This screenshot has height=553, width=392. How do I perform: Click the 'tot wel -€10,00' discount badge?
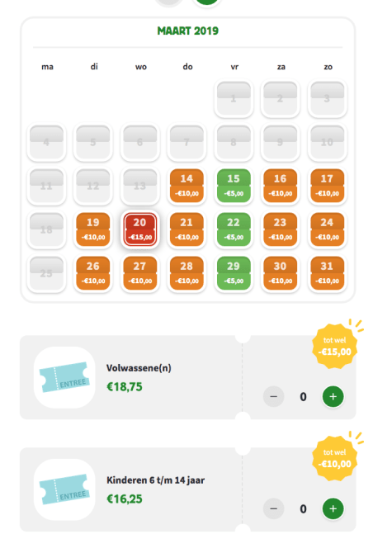tap(334, 458)
